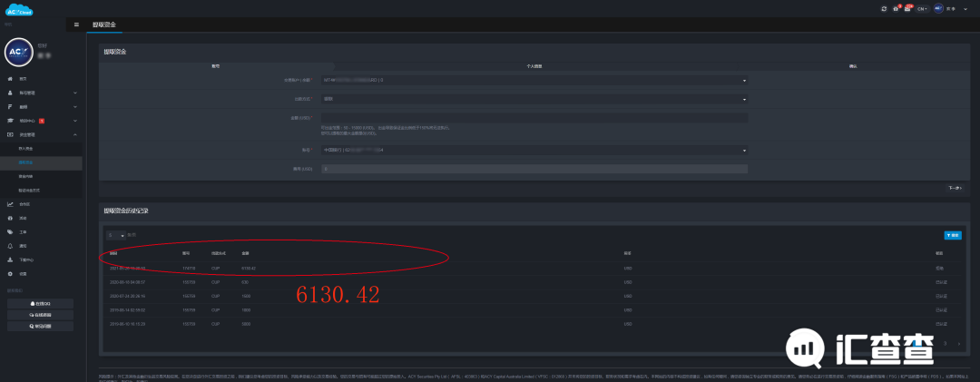Screen dimensions: 980x382
Task: Open the MT4 trading account dropdown
Action: pos(534,80)
